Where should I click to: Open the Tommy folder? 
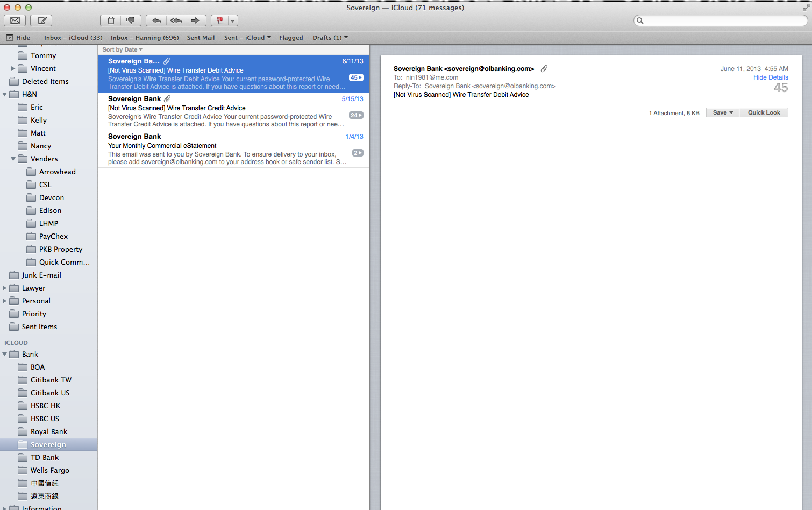pyautogui.click(x=37, y=55)
